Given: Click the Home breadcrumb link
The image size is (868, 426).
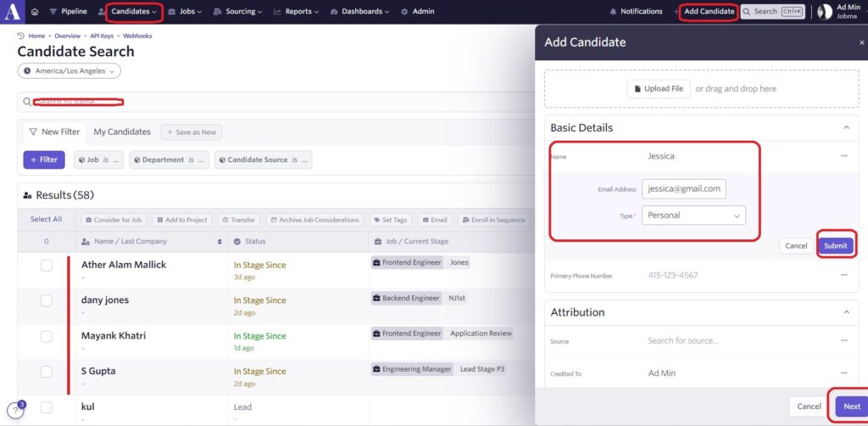Looking at the screenshot, I should [x=36, y=36].
